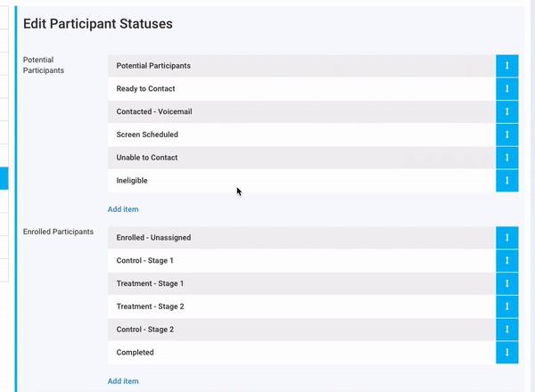
Task: Click reorder handle for Treatment - Stage 2
Action: click(506, 306)
